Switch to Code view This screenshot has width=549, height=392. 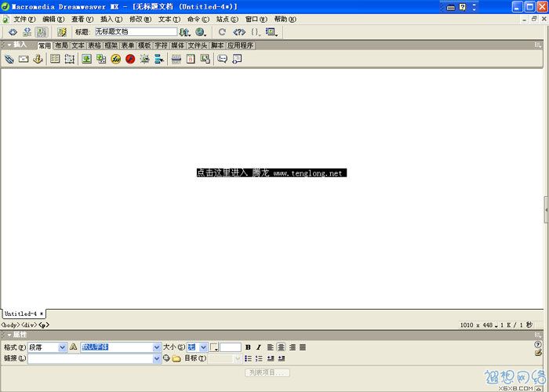click(x=13, y=32)
